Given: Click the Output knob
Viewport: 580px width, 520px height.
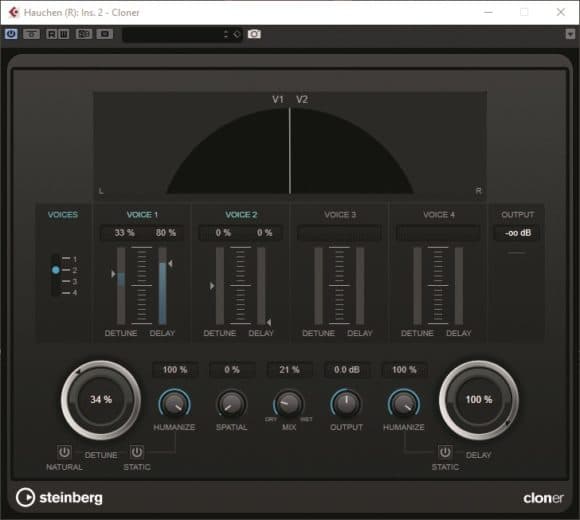Looking at the screenshot, I should pos(346,403).
